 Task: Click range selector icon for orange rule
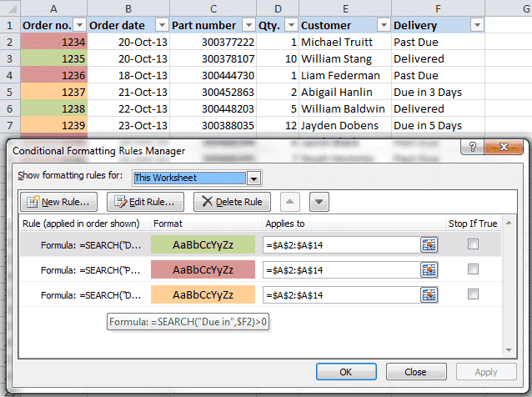click(x=429, y=294)
